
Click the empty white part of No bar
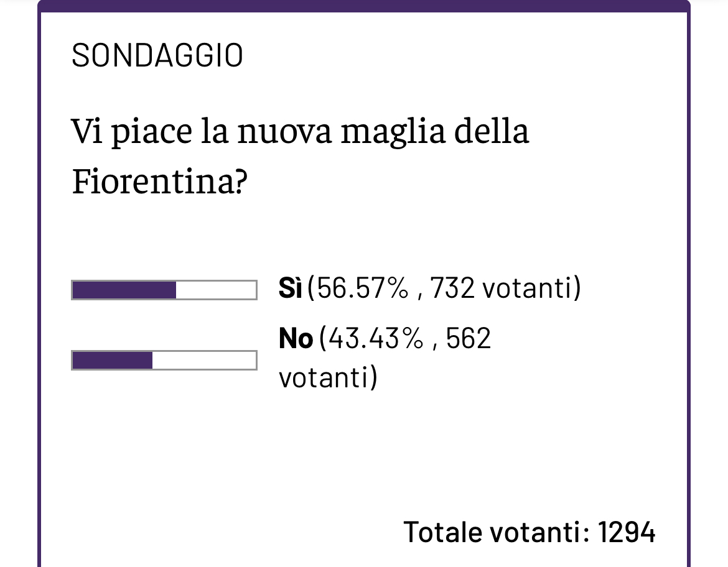(204, 360)
